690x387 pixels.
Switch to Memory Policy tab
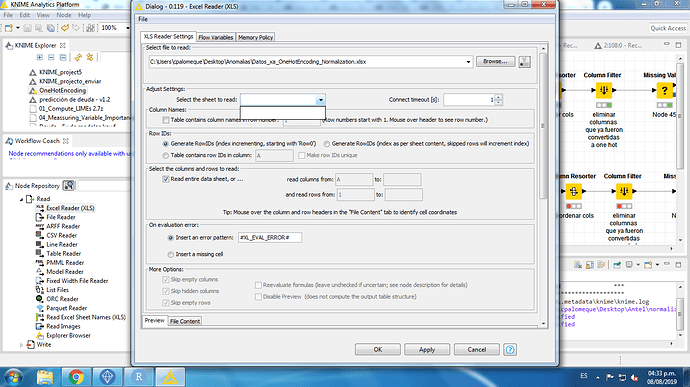point(255,37)
